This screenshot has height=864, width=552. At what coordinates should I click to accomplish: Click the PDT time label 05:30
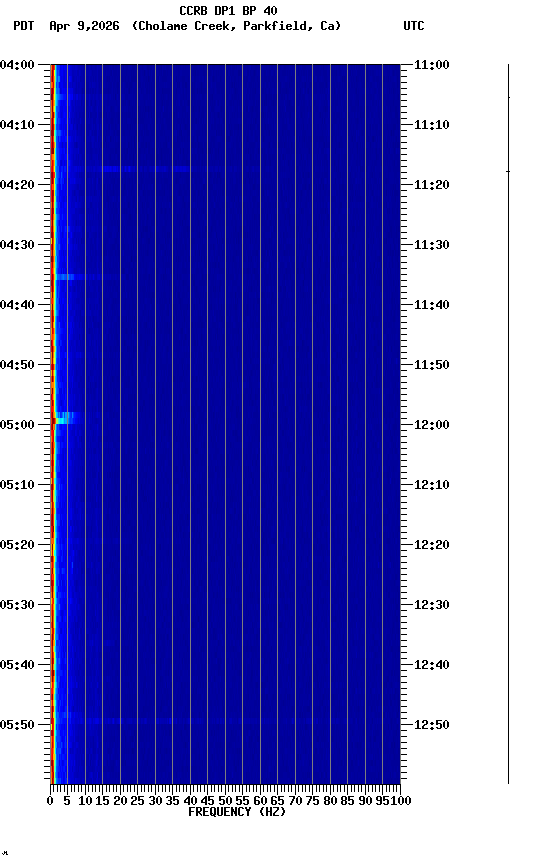(17, 605)
